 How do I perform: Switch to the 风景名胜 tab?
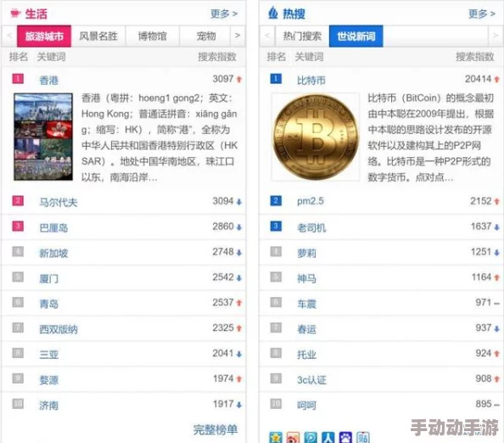tap(98, 36)
